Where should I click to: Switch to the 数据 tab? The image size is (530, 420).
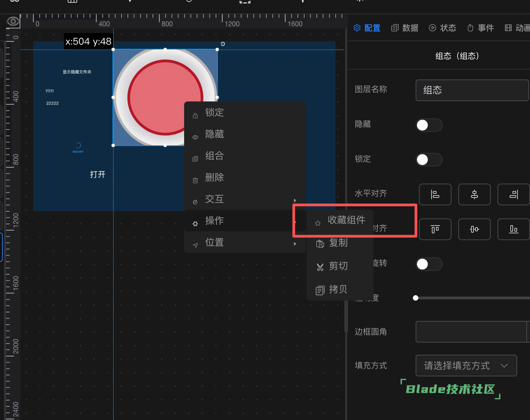pos(405,28)
